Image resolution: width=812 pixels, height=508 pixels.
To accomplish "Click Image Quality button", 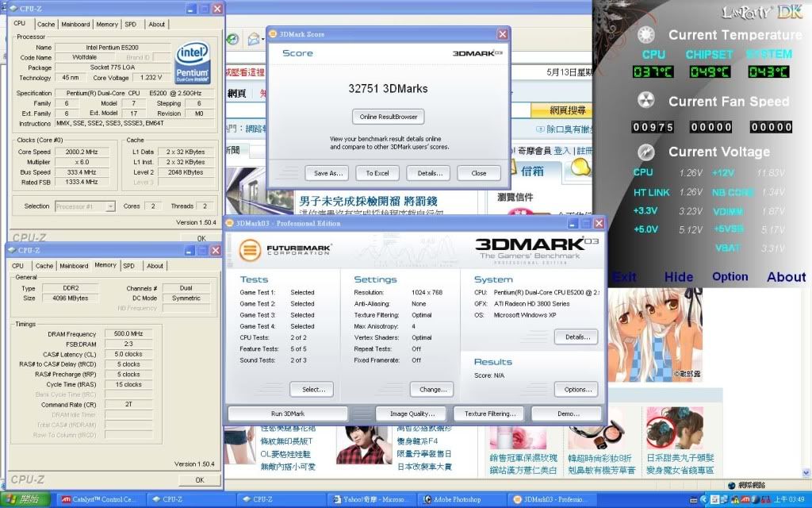I will [x=412, y=414].
